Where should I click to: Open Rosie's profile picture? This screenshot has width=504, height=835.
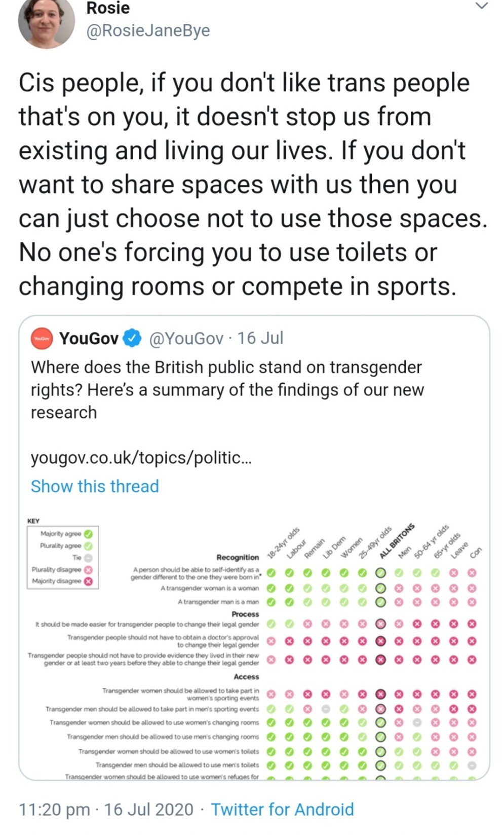tap(46, 23)
